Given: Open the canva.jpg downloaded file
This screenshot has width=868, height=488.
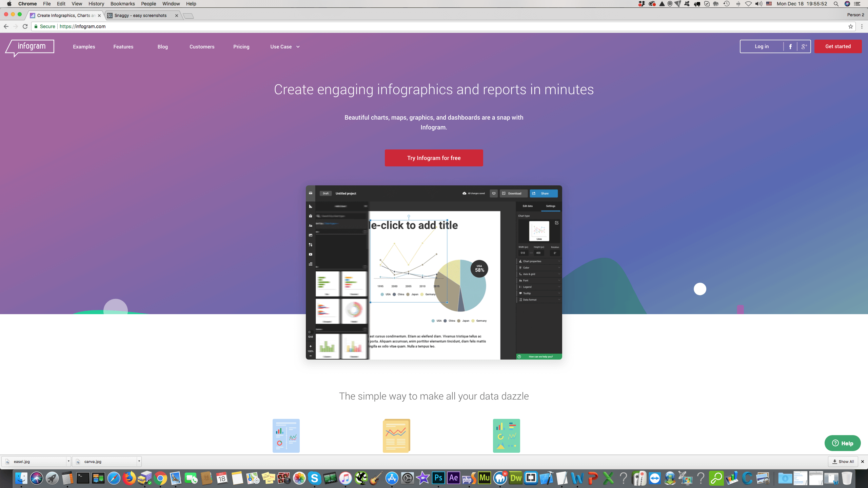Looking at the screenshot, I should click(104, 461).
